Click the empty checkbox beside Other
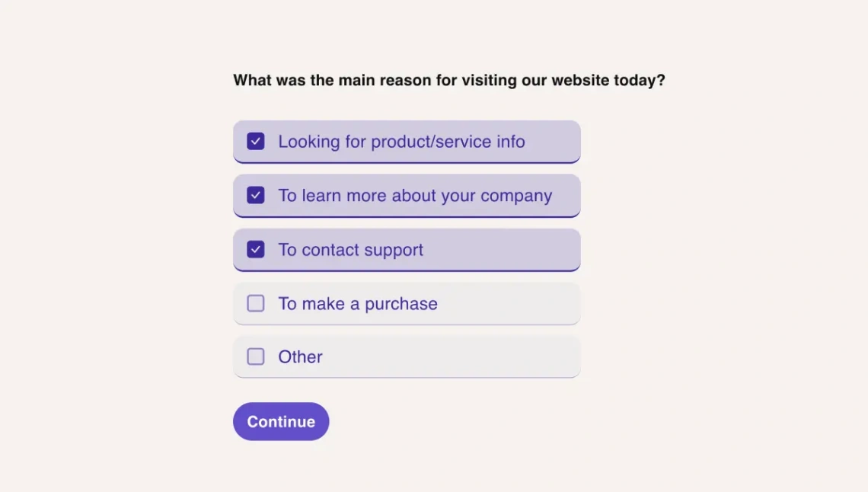Image resolution: width=868 pixels, height=492 pixels. click(x=256, y=356)
